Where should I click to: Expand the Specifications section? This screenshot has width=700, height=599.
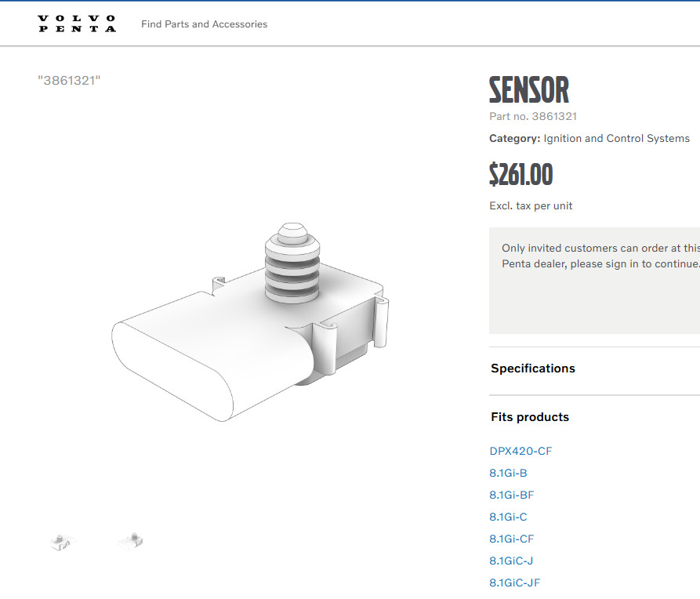click(533, 368)
